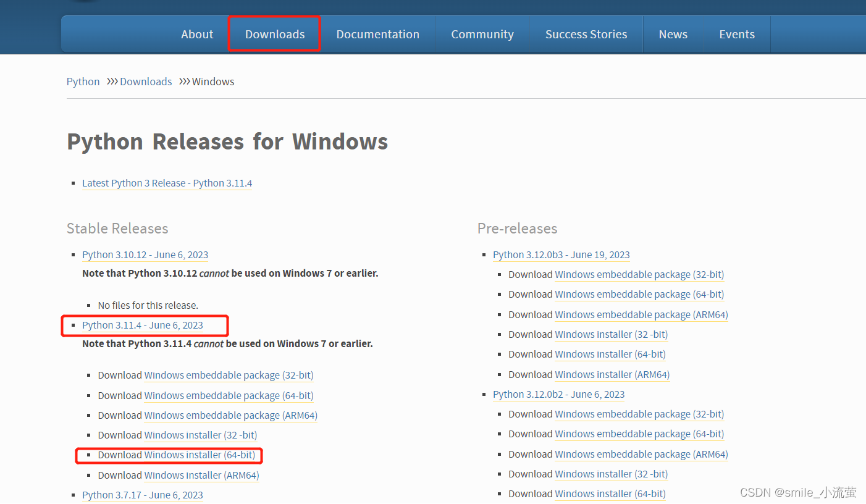
Task: Click the note about Python 3.11.4 on Windows 7
Action: (x=227, y=344)
